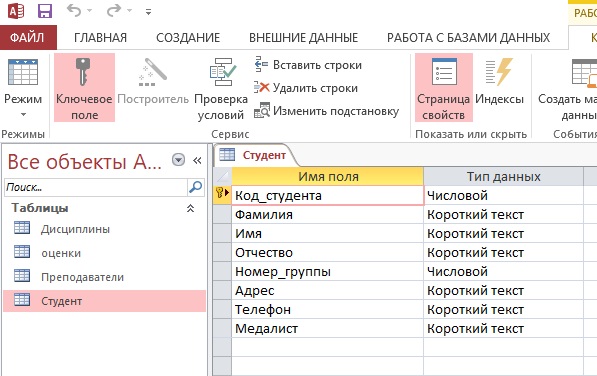597x376 pixels.
Task: Select the оценки table
Action: point(104,253)
